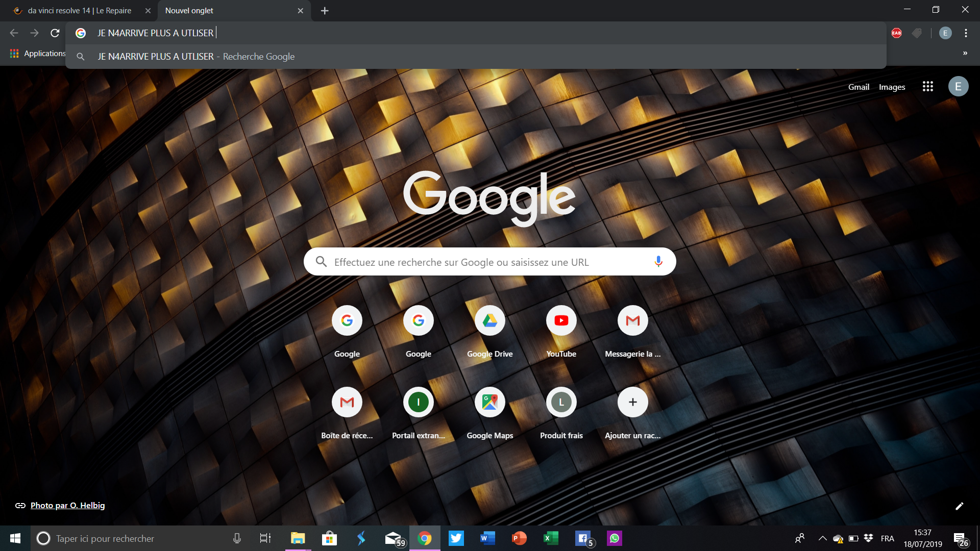The image size is (980, 551).
Task: Click in the address bar text
Action: (x=155, y=33)
